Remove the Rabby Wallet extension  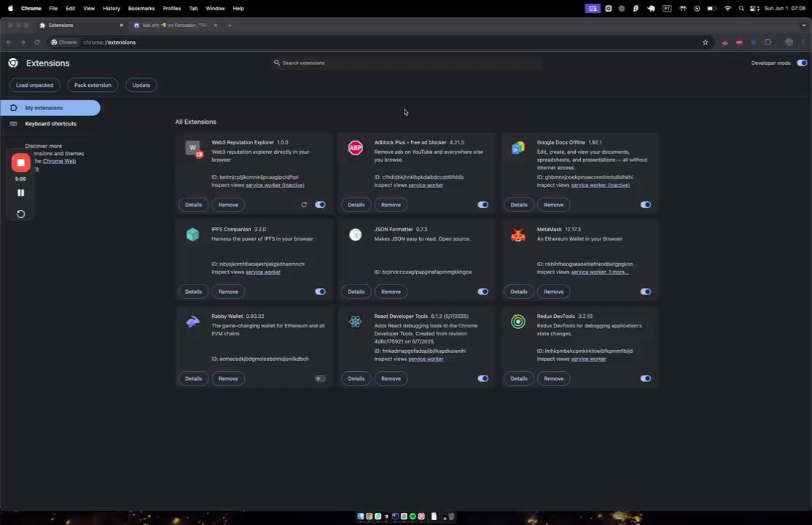(x=228, y=379)
